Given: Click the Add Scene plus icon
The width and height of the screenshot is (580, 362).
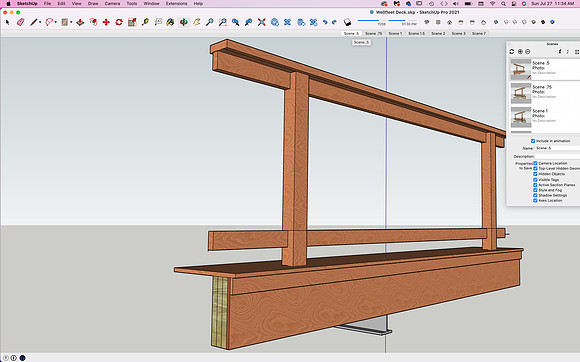Looking at the screenshot, I should [x=520, y=51].
